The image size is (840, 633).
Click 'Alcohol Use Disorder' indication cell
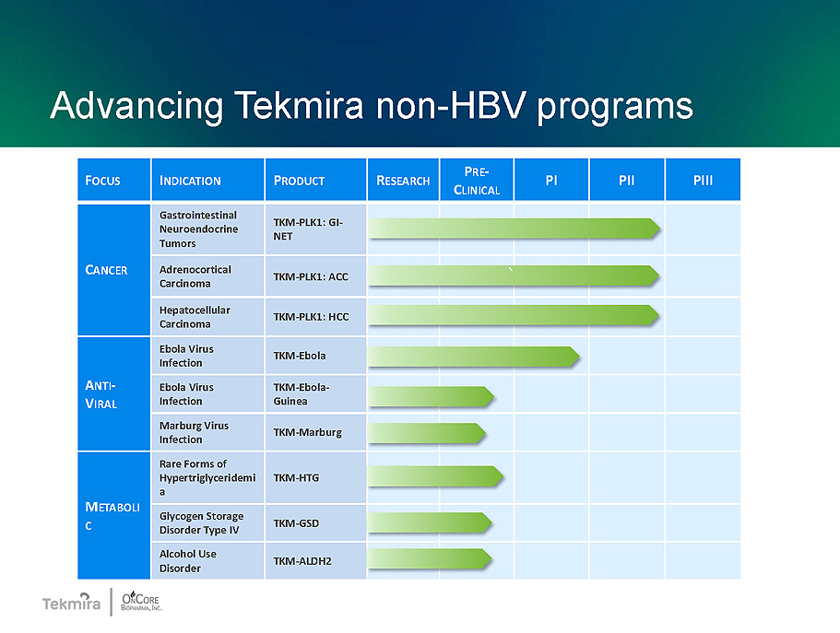207,561
